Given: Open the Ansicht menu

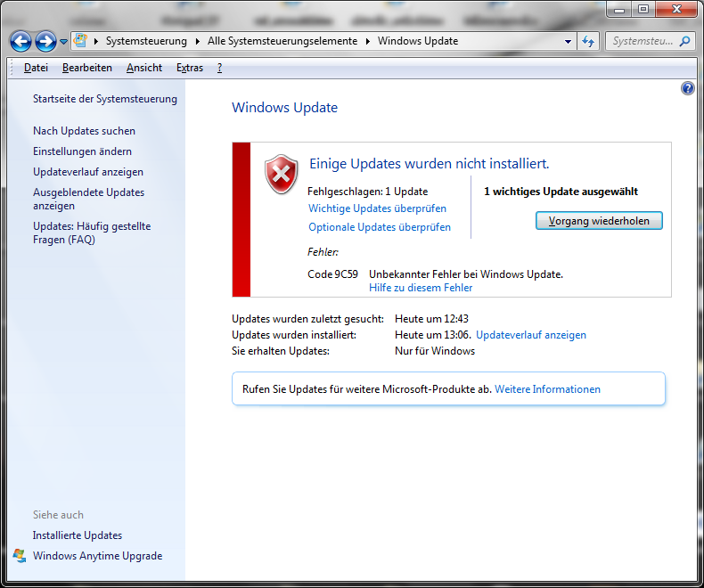Looking at the screenshot, I should click(144, 68).
